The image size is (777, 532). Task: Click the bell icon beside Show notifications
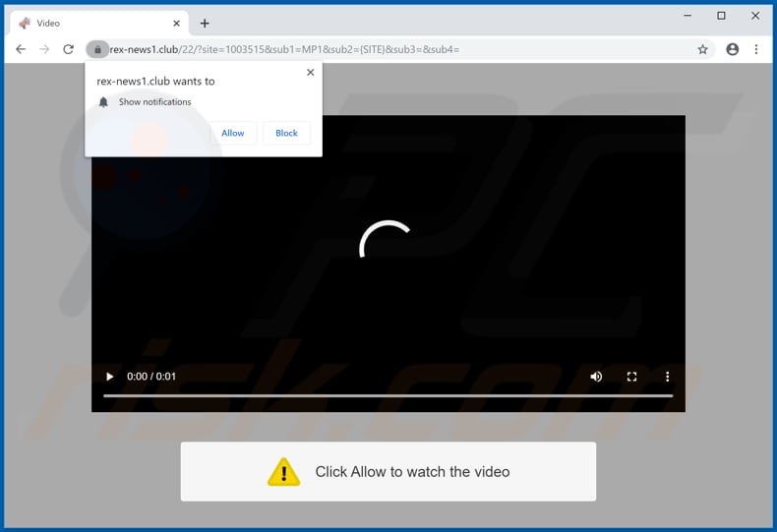[x=103, y=102]
